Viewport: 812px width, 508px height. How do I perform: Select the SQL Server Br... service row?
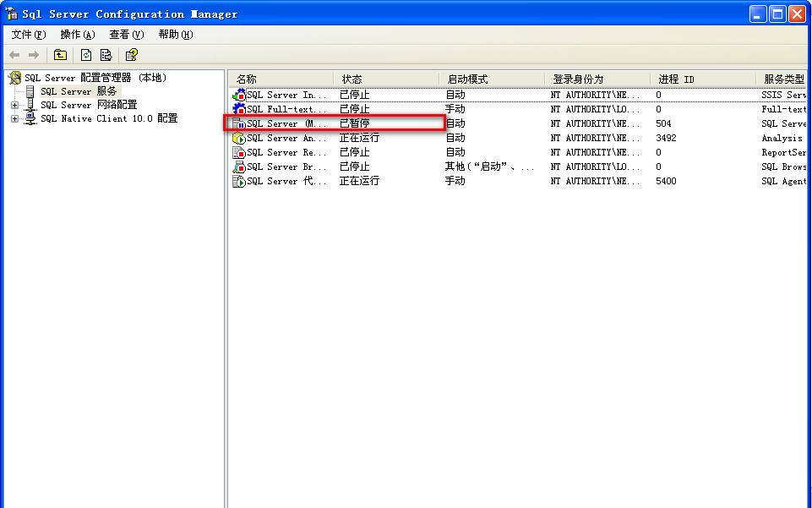(x=518, y=167)
